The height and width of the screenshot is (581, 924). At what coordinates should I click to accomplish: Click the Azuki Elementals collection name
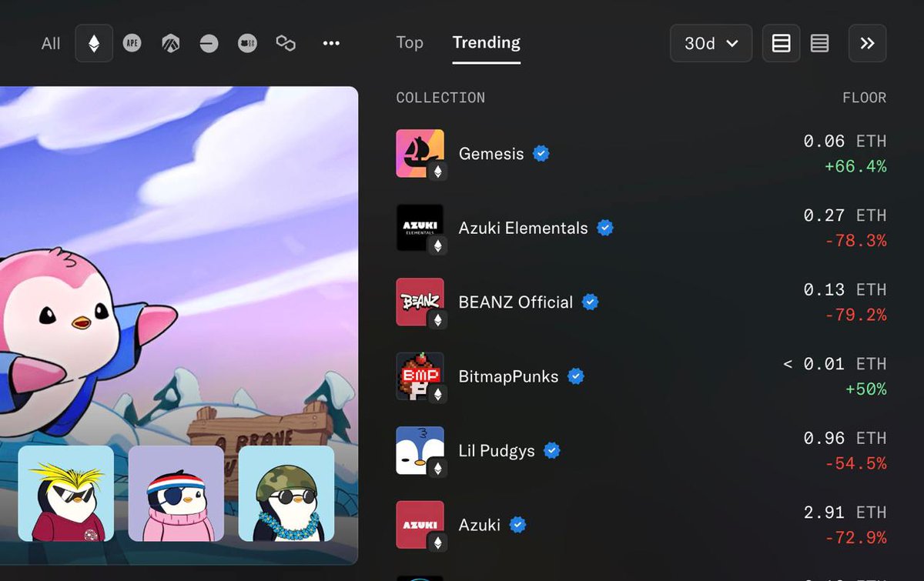coord(523,228)
